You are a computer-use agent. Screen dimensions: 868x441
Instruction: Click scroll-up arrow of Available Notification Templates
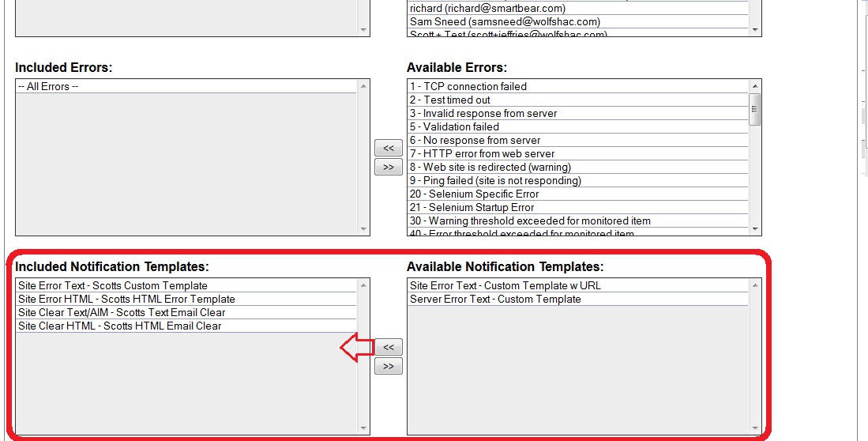point(755,285)
